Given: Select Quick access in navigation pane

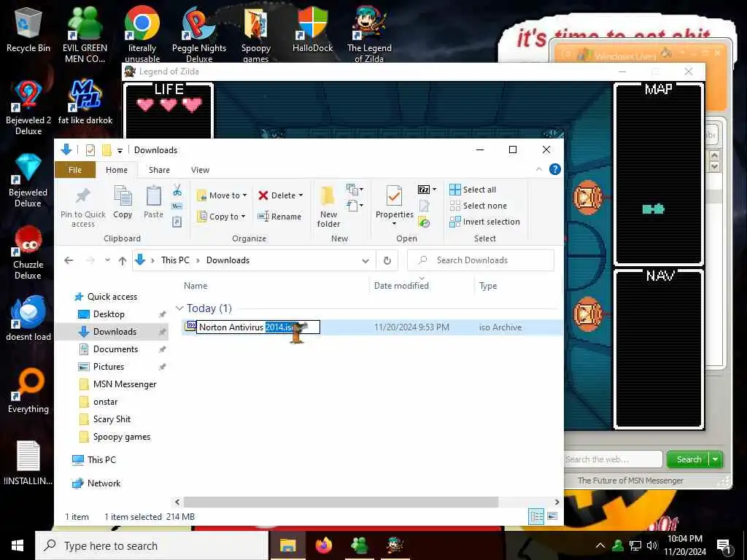Looking at the screenshot, I should click(105, 297).
